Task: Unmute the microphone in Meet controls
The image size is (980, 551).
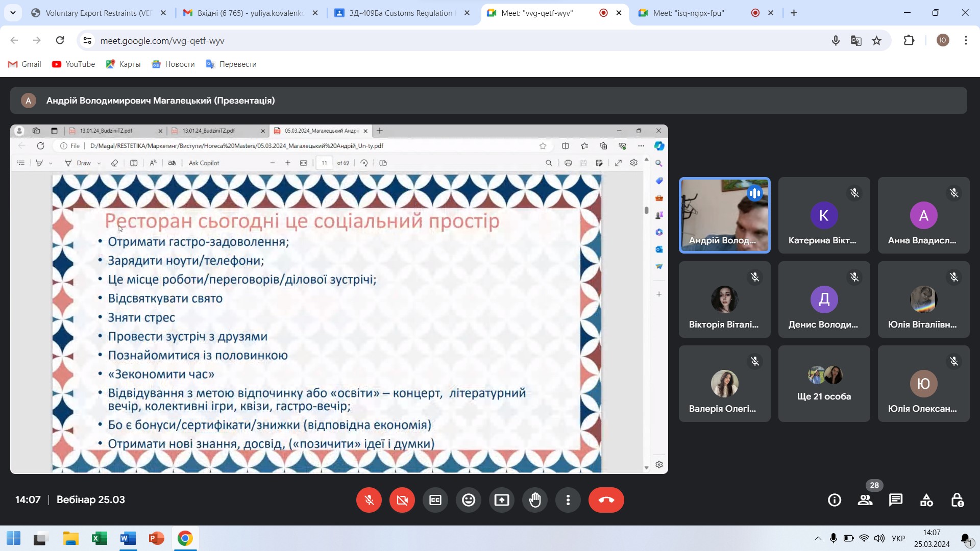Action: 369,500
